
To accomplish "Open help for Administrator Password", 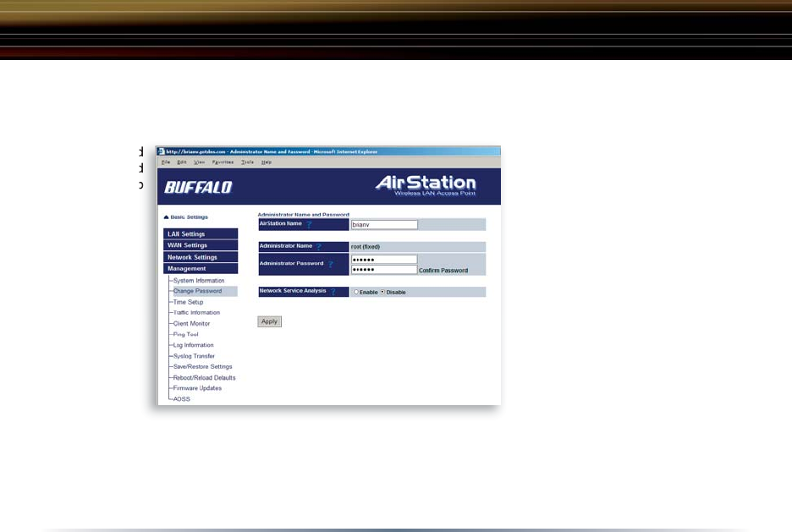I will pos(330,264).
